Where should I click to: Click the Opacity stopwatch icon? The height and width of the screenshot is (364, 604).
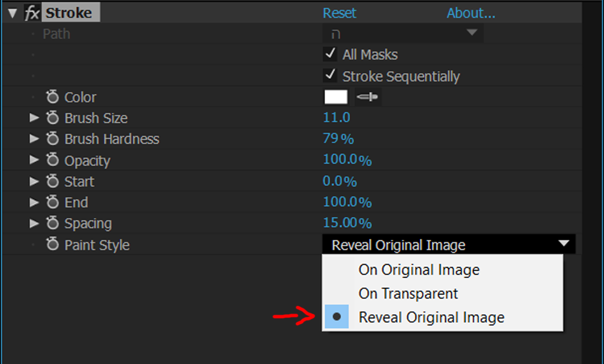[x=52, y=160]
